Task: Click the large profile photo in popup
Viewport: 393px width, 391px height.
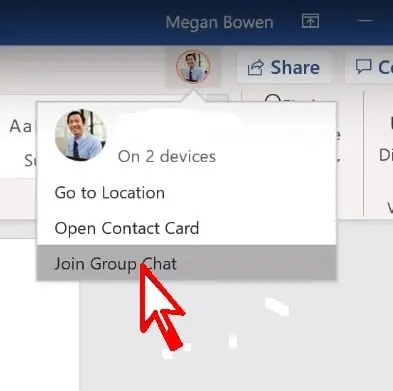Action: coord(80,135)
